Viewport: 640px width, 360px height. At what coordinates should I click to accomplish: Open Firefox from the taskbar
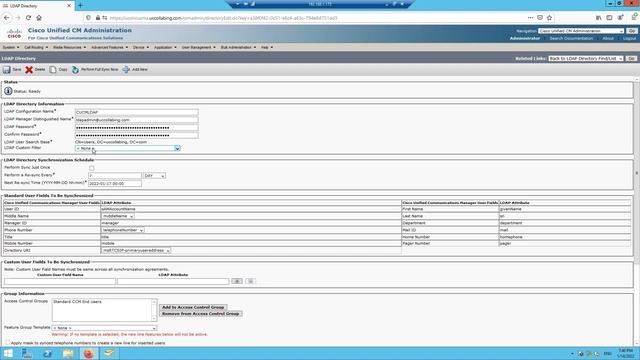pyautogui.click(x=88, y=353)
